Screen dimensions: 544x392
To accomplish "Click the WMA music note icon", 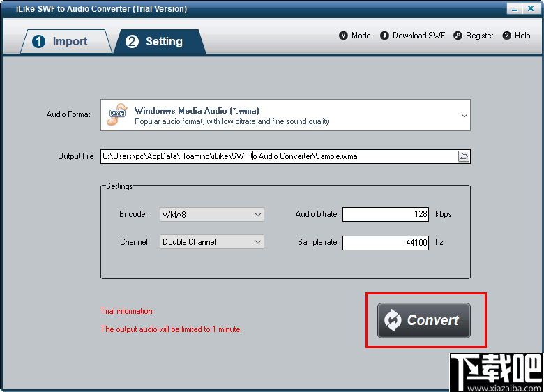I will (117, 114).
